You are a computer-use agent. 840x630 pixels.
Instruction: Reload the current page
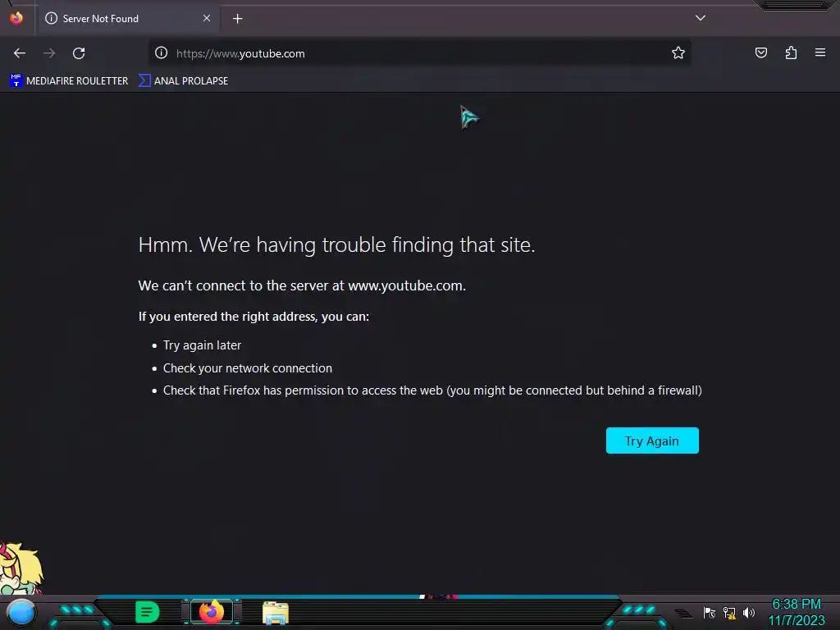(79, 53)
